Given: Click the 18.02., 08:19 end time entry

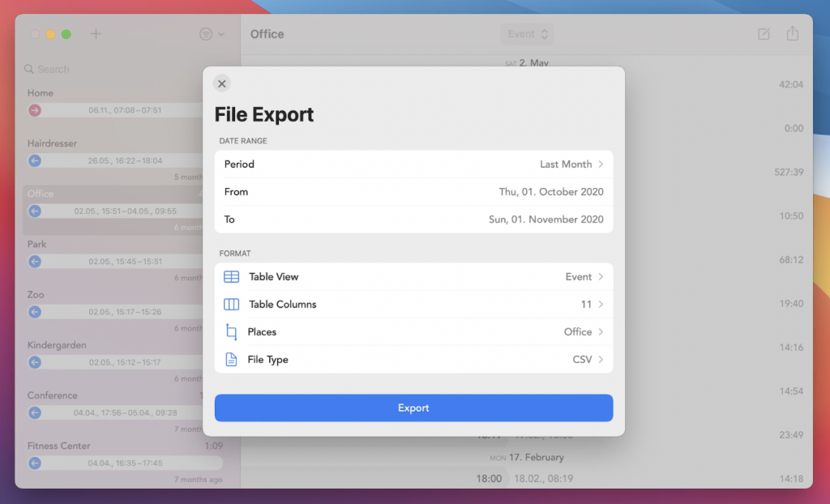Looking at the screenshot, I should tap(544, 479).
